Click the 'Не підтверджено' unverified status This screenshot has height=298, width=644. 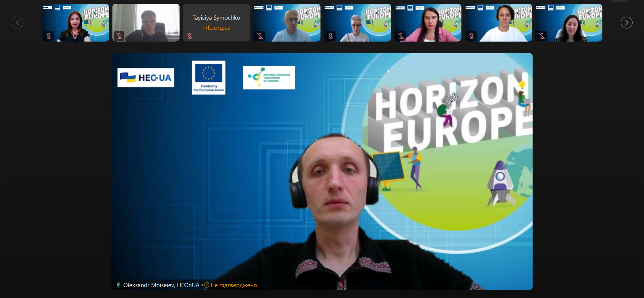coord(234,285)
